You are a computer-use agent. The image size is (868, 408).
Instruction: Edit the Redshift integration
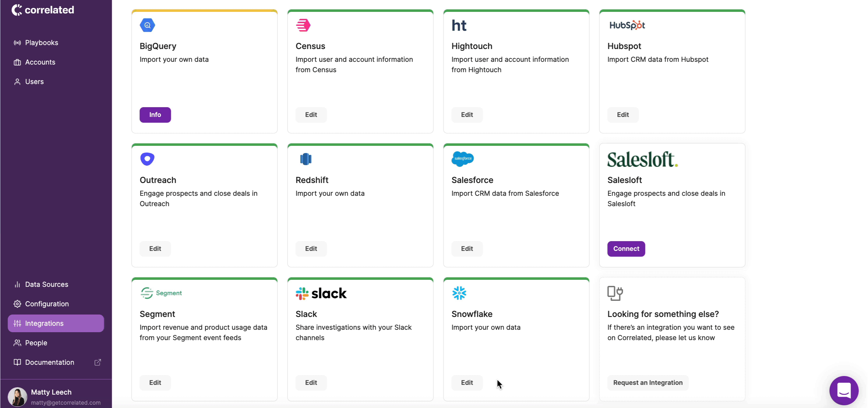pos(311,249)
